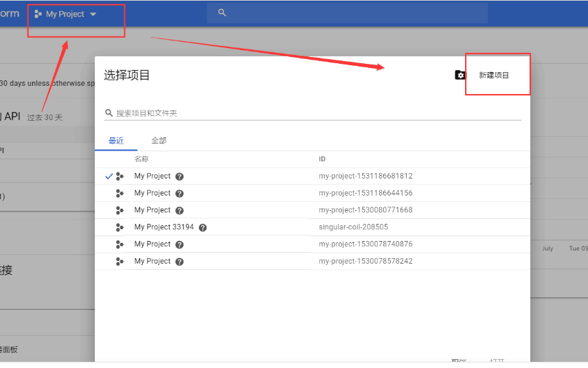Viewport: 588px width, 368px height.
Task: Click the search magnifier in top blue bar
Action: (221, 13)
